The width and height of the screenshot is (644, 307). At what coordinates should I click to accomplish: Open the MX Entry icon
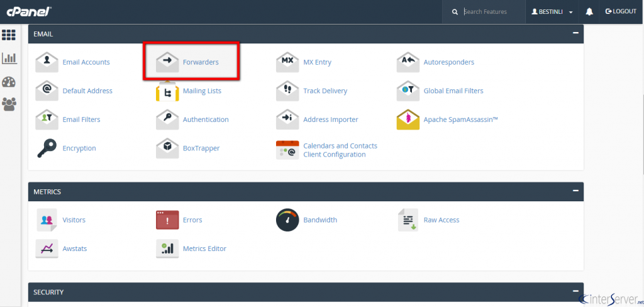point(287,62)
